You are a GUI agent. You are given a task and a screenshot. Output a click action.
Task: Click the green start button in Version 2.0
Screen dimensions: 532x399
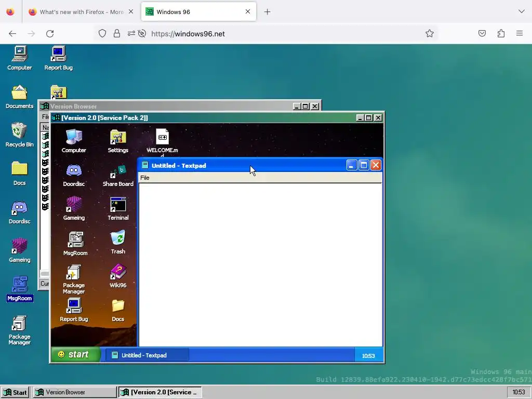click(76, 354)
